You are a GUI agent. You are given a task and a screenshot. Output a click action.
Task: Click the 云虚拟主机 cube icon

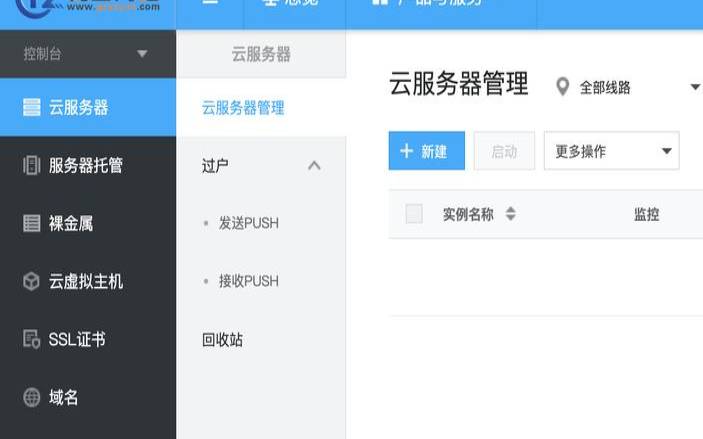click(31, 281)
